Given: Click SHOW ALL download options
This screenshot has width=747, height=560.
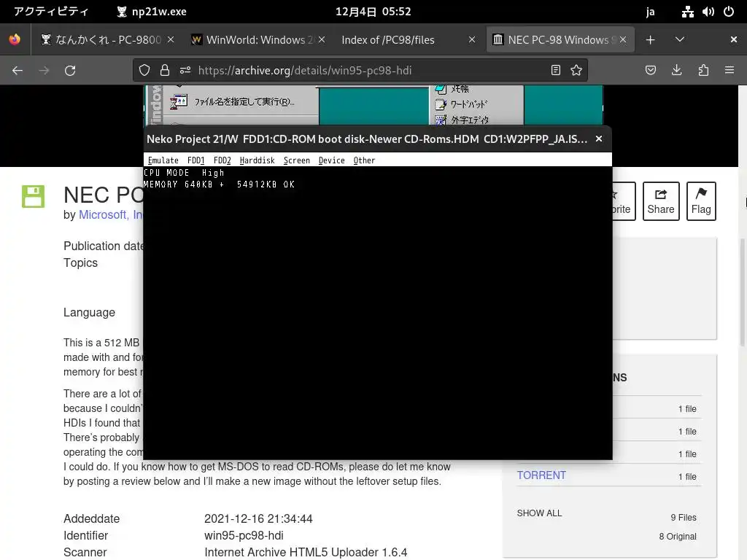Looking at the screenshot, I should click(x=539, y=513).
